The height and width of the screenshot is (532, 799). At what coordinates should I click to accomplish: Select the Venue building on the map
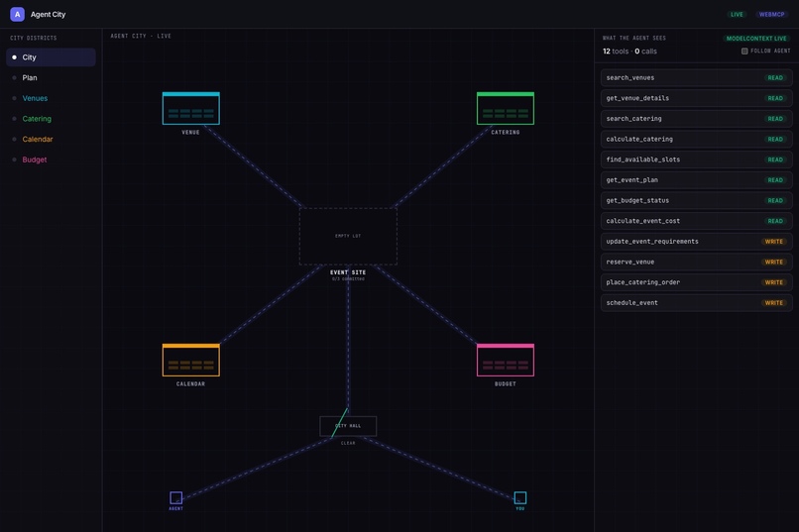coord(191,108)
